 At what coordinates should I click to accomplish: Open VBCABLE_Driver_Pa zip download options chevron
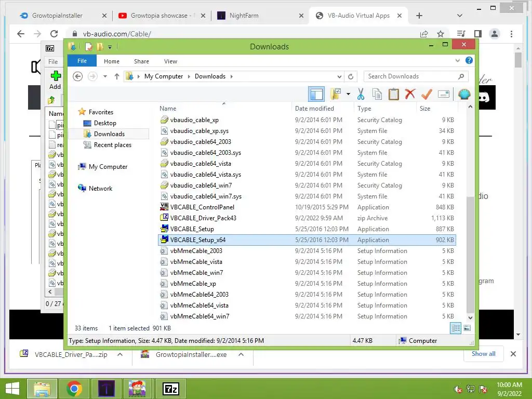pos(120,354)
